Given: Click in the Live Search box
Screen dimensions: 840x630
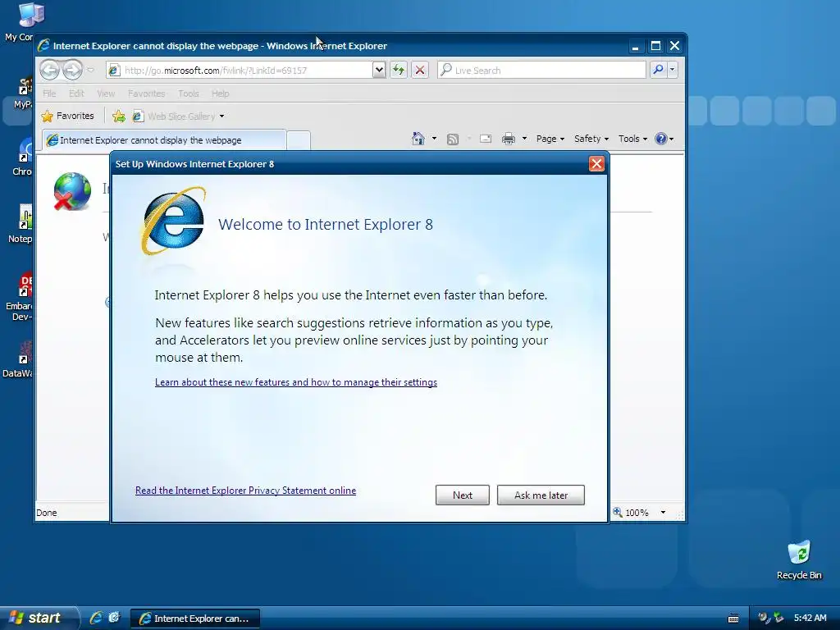Looking at the screenshot, I should [541, 71].
